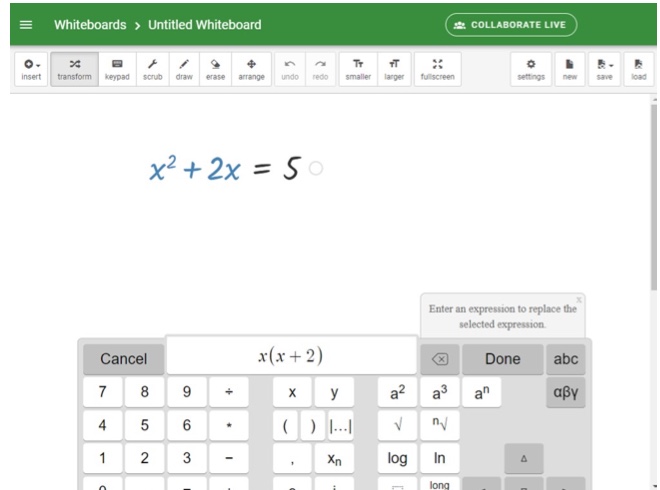Tap the 8 key
The image size is (660, 490).
point(144,392)
